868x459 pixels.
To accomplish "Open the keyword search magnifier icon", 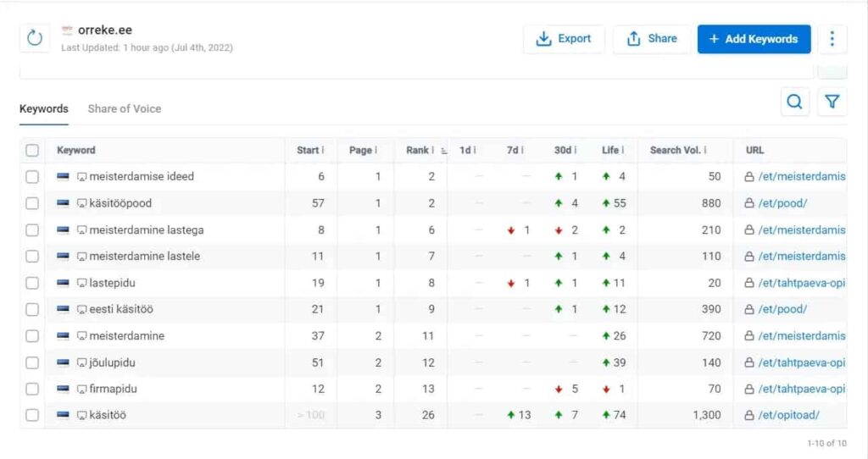I will 794,102.
